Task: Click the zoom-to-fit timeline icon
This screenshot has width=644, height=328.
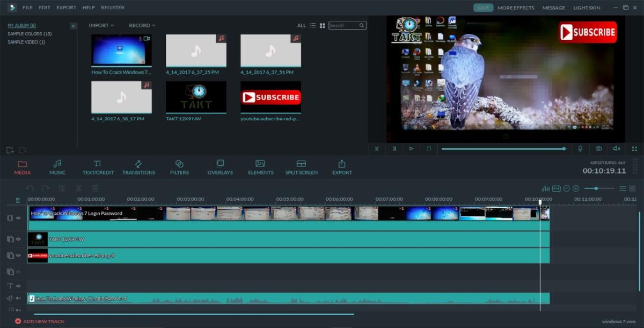Action: click(x=555, y=188)
